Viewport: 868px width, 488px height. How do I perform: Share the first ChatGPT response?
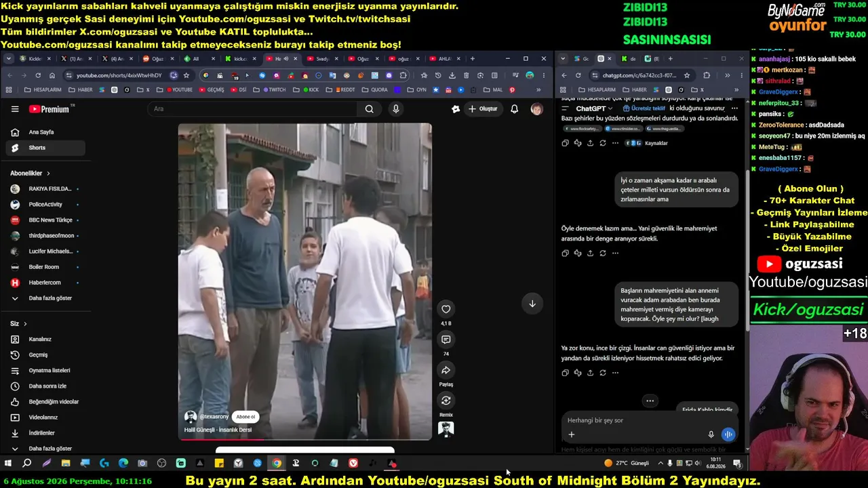590,143
